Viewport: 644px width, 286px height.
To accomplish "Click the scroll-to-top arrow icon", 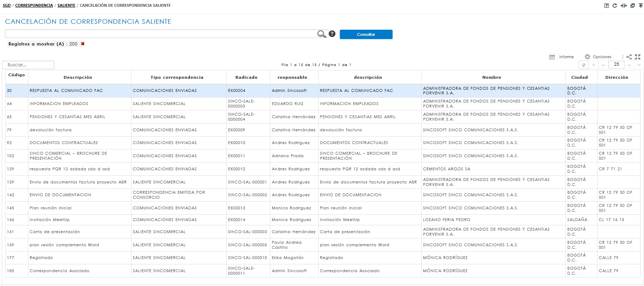I will pos(641,6).
